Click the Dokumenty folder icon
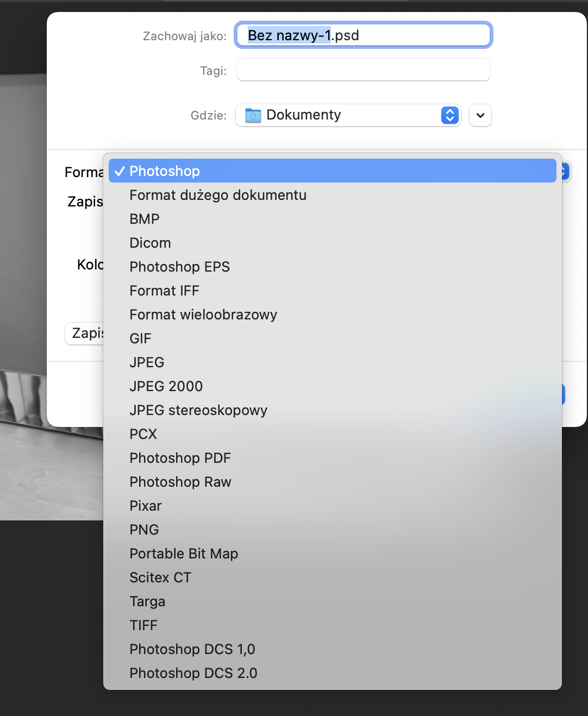Screen dimensions: 588x716 click(x=252, y=115)
